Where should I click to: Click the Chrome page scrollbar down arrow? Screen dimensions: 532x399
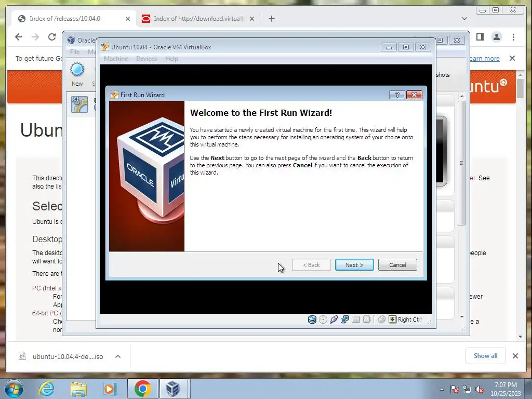pos(521,337)
